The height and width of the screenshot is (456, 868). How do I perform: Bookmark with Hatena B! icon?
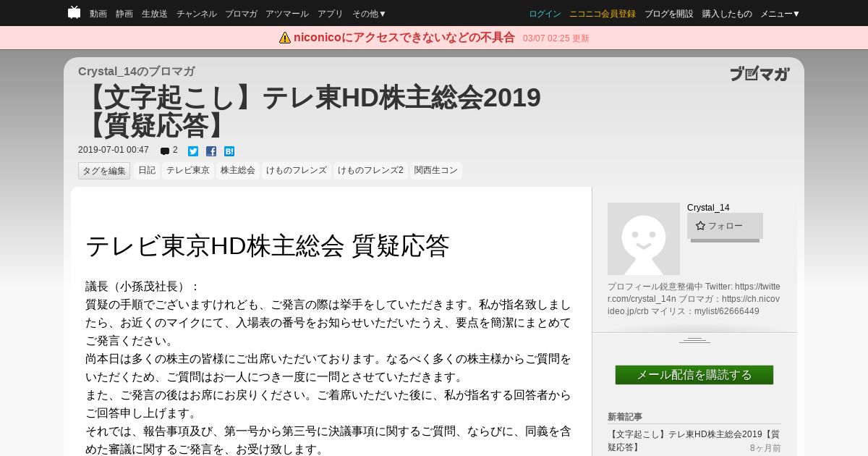pyautogui.click(x=229, y=151)
